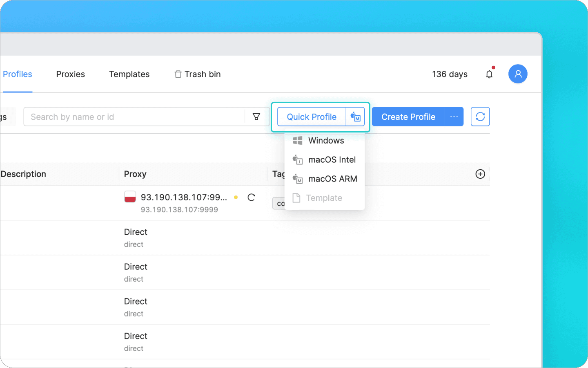Click the Poland flag beside the proxy
Viewport: 588px width, 368px height.
pyautogui.click(x=130, y=197)
